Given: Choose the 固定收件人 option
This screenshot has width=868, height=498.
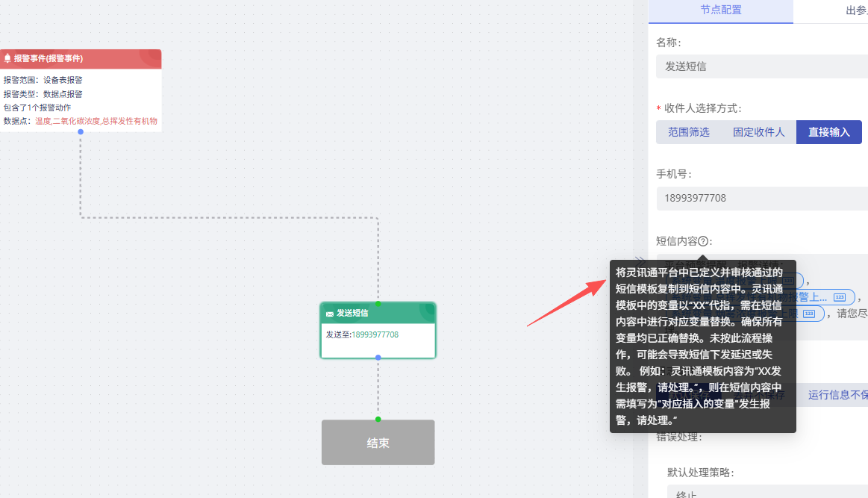Looking at the screenshot, I should tap(758, 132).
